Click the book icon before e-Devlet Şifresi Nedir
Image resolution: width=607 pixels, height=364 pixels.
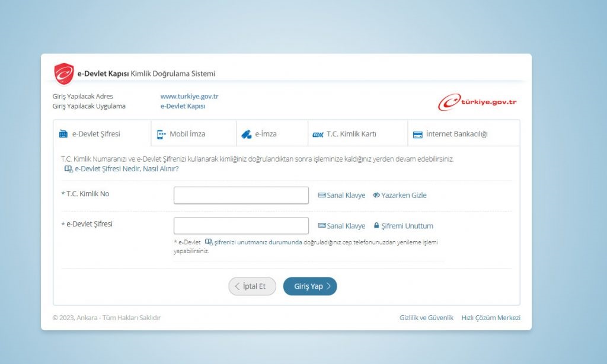[68, 169]
